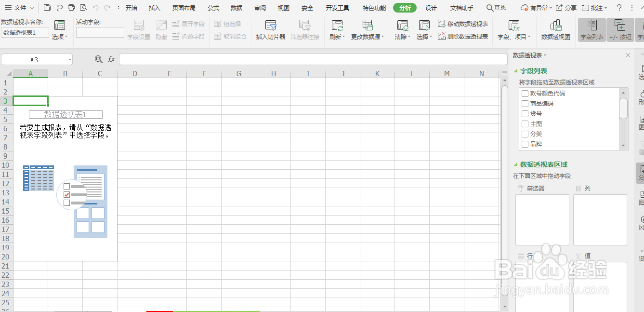Switch to the 插入 ribbon tab
Viewport: 644px width, 312px height.
[x=155, y=8]
